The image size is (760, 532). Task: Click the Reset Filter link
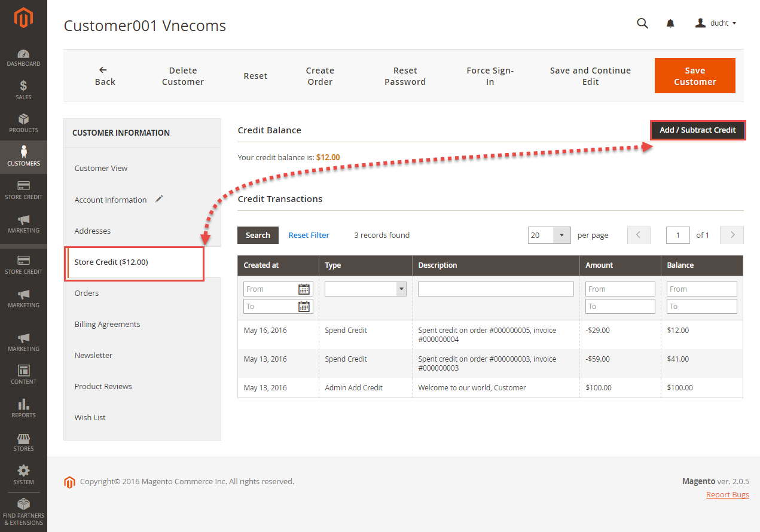tap(309, 236)
